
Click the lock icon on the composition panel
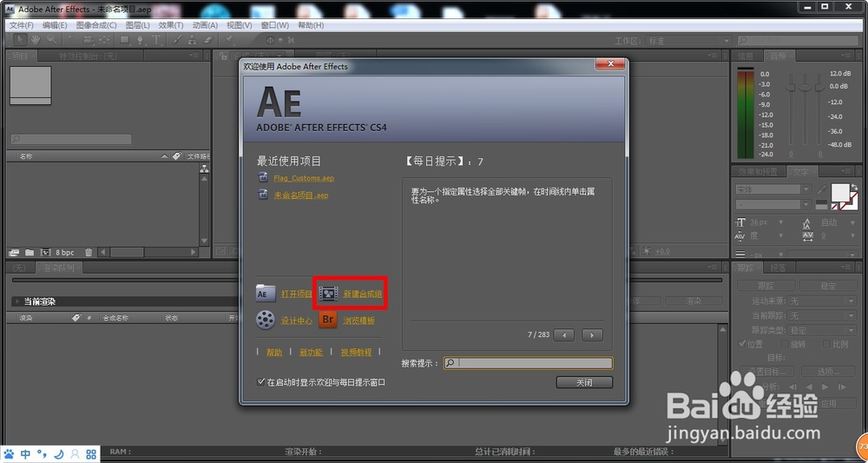point(224,56)
